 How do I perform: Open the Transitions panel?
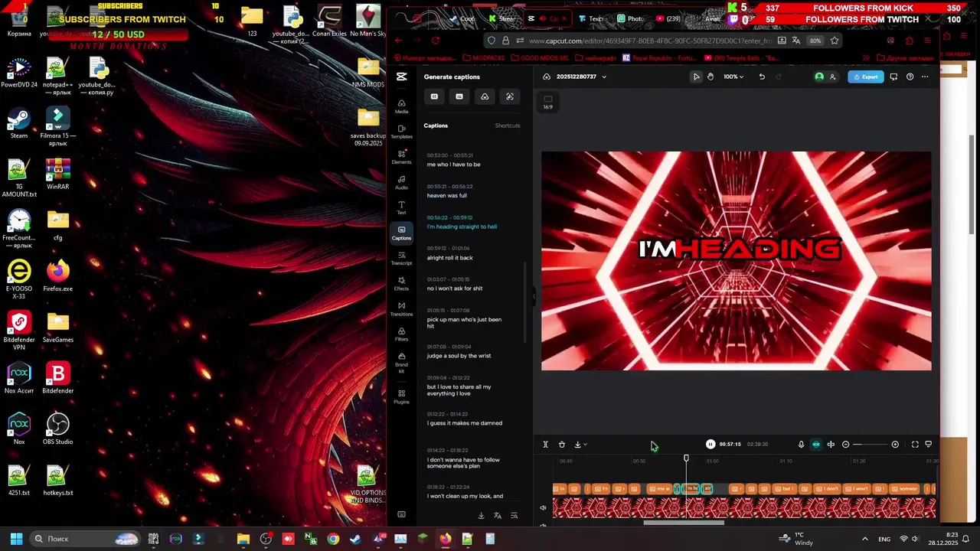pos(401,308)
